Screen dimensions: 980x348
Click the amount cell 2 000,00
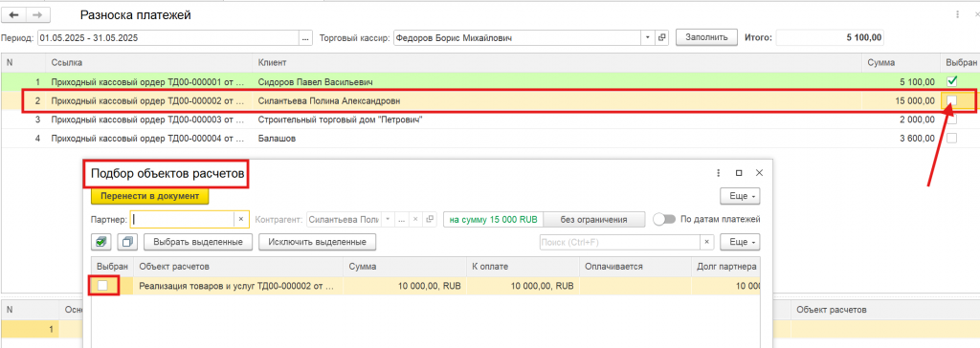point(900,120)
